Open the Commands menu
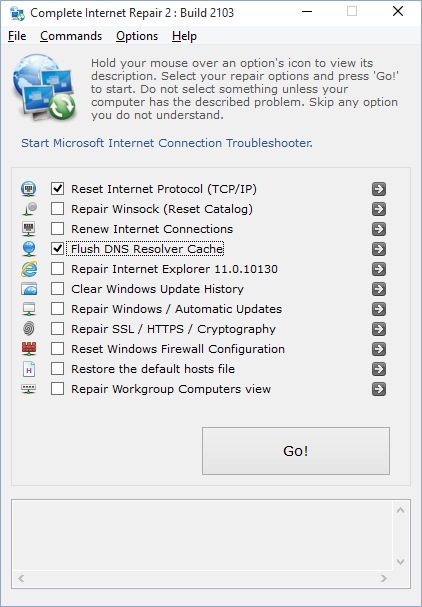Screen dimensions: 422x607 (x=71, y=36)
